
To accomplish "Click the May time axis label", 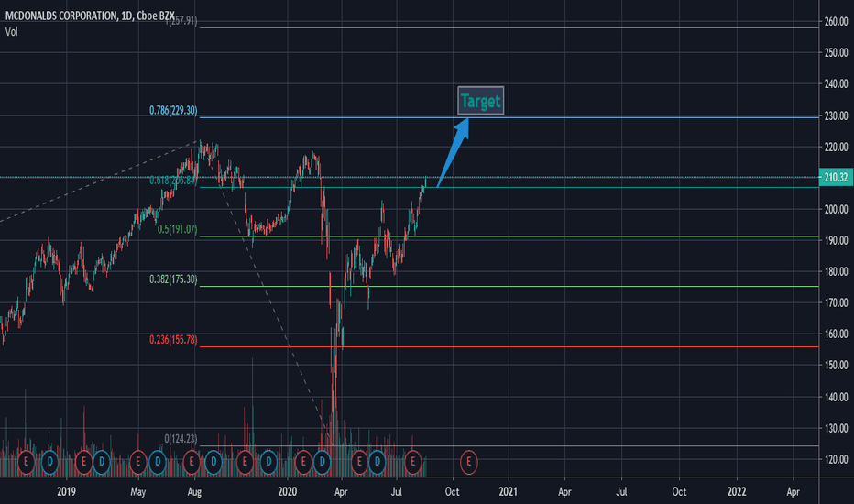I will pos(137,491).
